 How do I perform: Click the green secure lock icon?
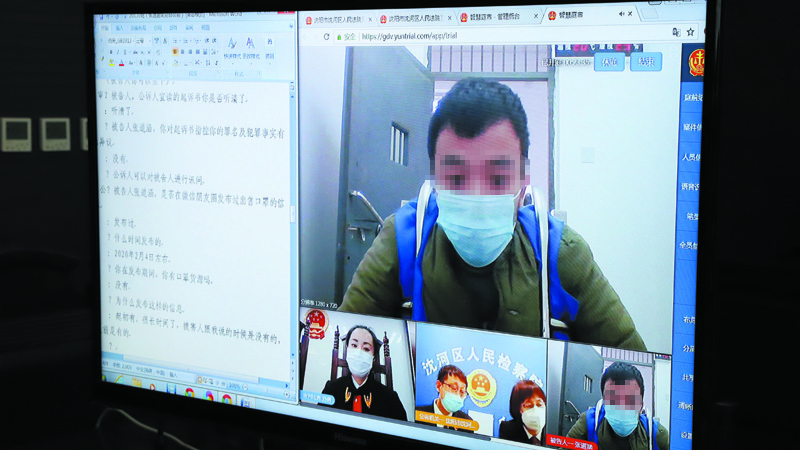[339, 37]
